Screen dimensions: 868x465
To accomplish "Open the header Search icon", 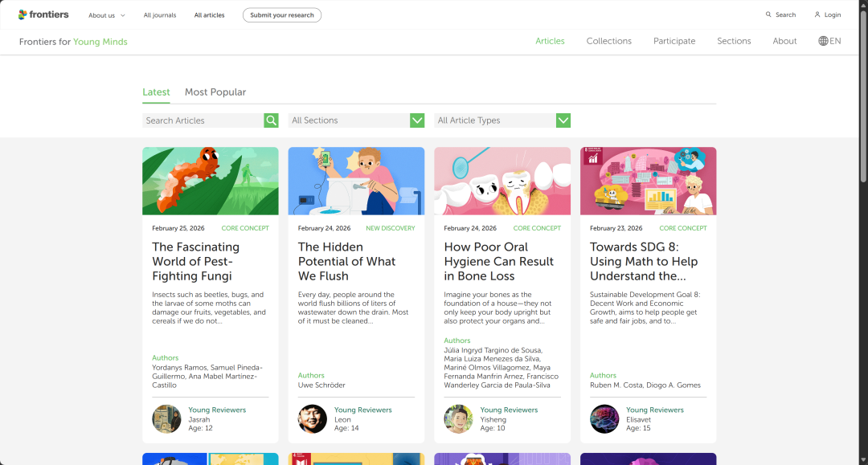I will (x=768, y=14).
